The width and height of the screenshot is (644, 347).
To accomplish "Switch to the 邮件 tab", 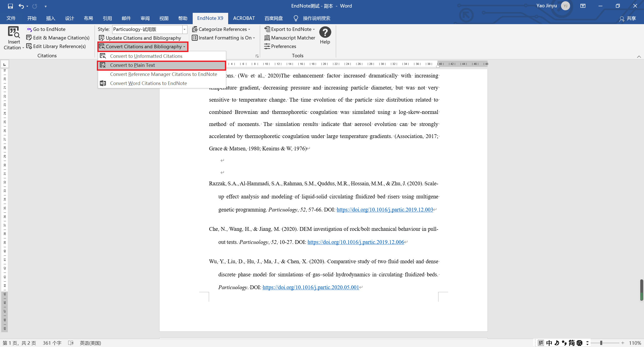I will [126, 18].
